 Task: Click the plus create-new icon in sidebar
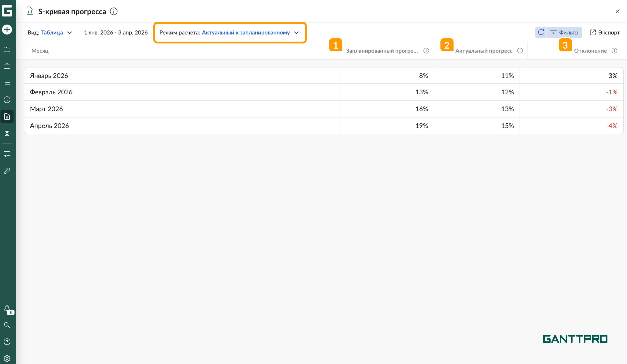[x=7, y=30]
